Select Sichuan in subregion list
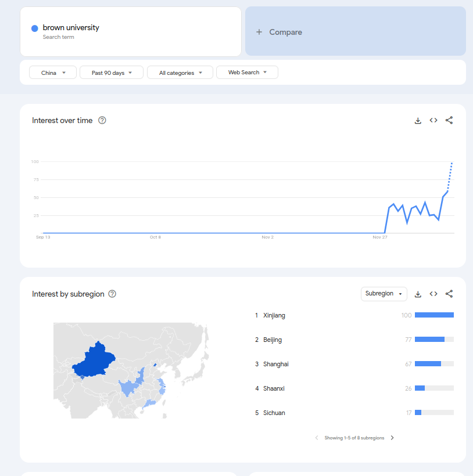Screen dimensions: 473x476 coord(274,413)
